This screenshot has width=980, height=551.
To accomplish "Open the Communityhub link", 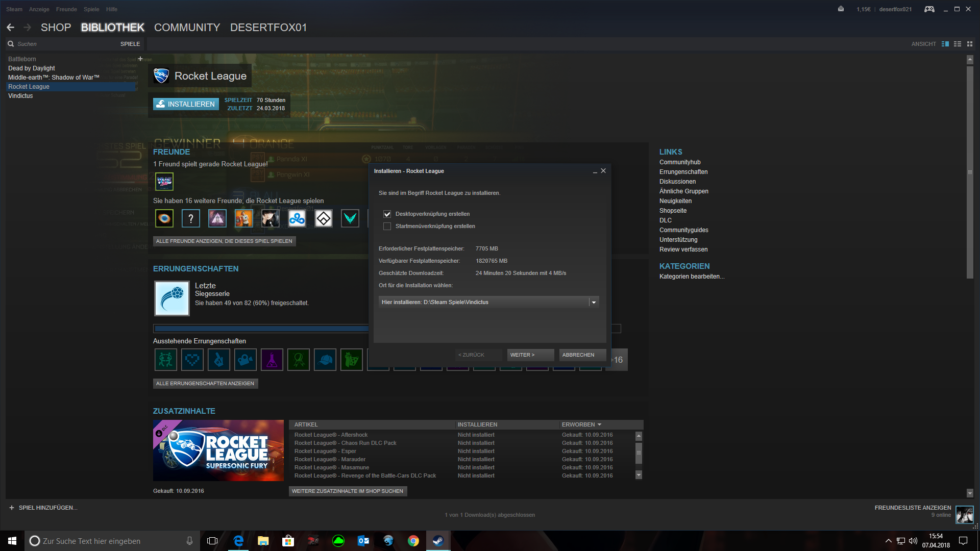I will click(680, 162).
